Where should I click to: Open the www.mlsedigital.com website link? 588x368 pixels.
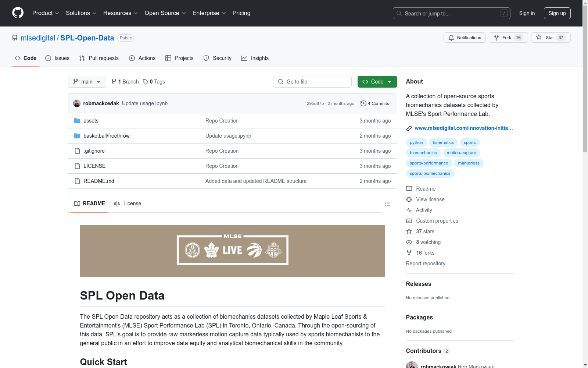pos(464,128)
